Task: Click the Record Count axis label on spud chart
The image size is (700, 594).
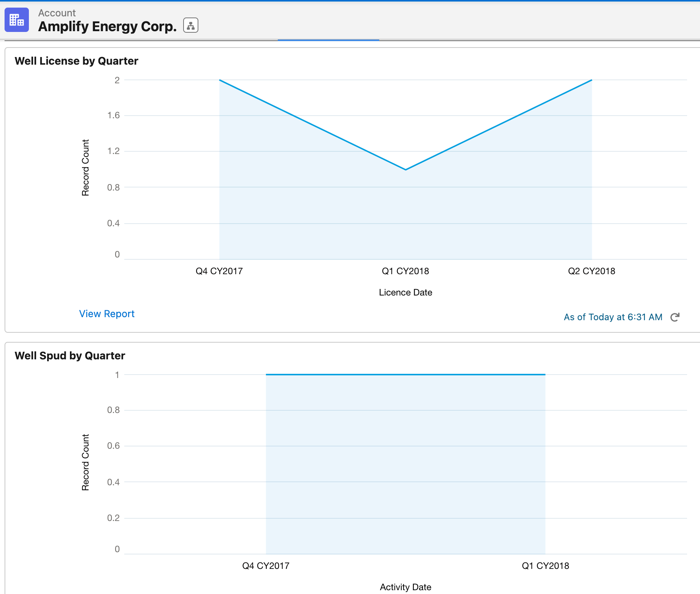Action: pyautogui.click(x=86, y=461)
